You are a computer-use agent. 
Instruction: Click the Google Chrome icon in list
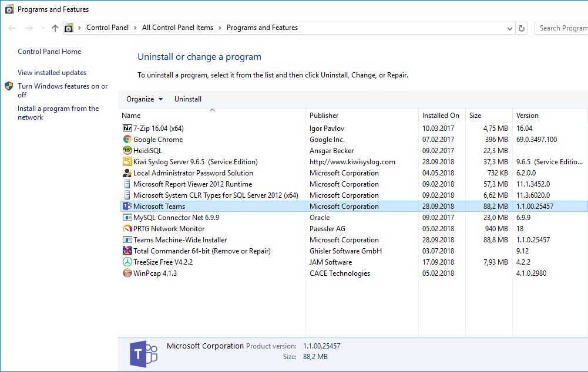[127, 140]
